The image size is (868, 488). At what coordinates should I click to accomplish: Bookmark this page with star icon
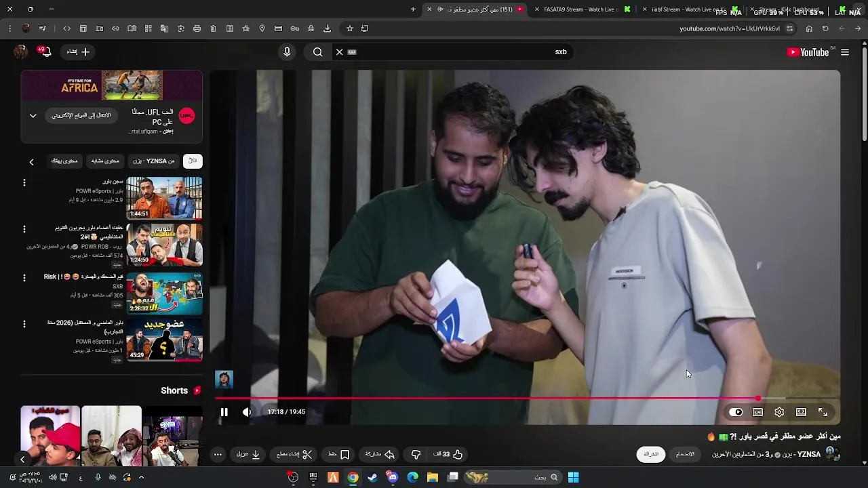[x=350, y=28]
